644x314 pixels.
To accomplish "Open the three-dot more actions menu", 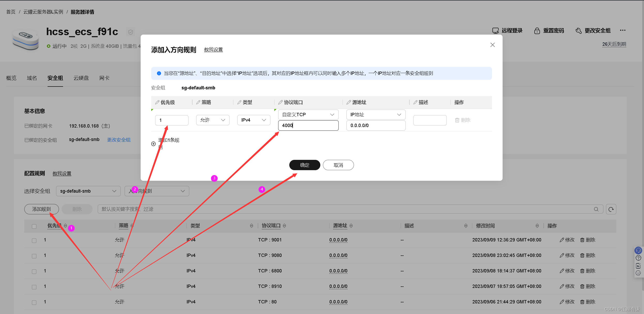I will click(x=623, y=30).
